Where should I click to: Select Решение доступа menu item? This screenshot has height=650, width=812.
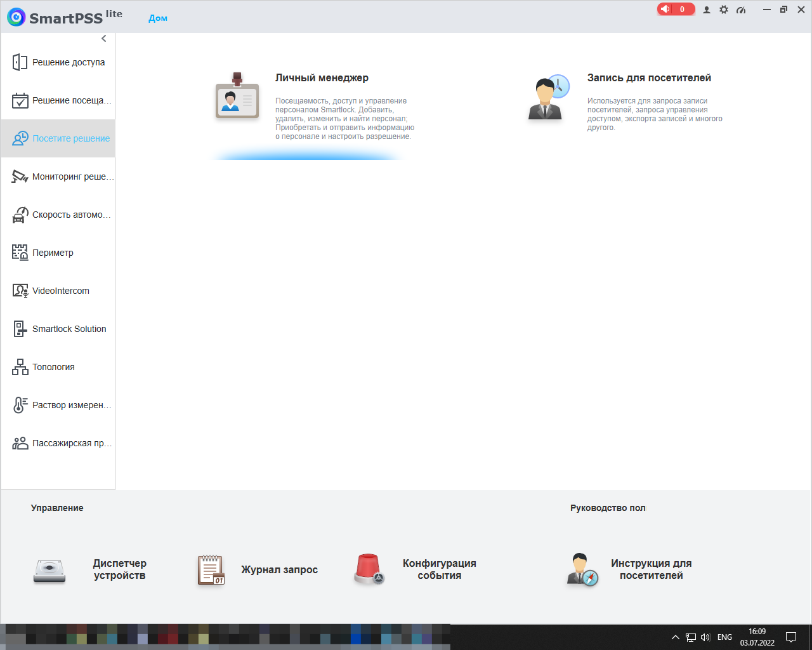tap(58, 62)
